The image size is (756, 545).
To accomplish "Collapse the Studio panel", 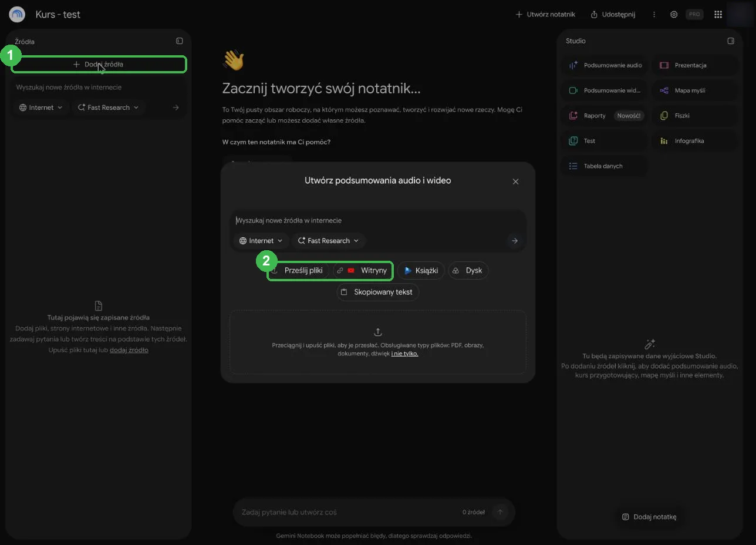I will coord(731,41).
